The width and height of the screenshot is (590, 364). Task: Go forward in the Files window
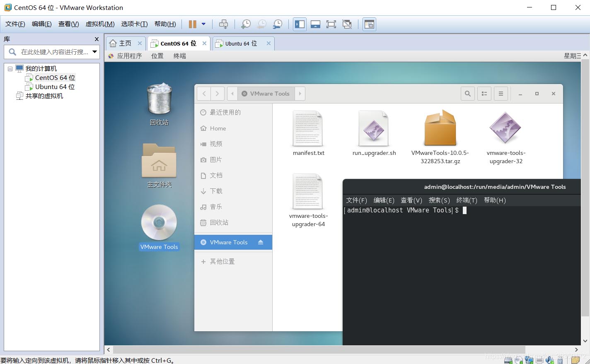tap(218, 94)
